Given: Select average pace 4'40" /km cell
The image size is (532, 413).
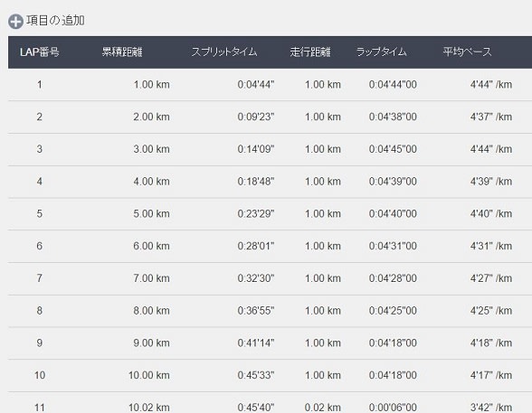Looking at the screenshot, I should 491,214.
